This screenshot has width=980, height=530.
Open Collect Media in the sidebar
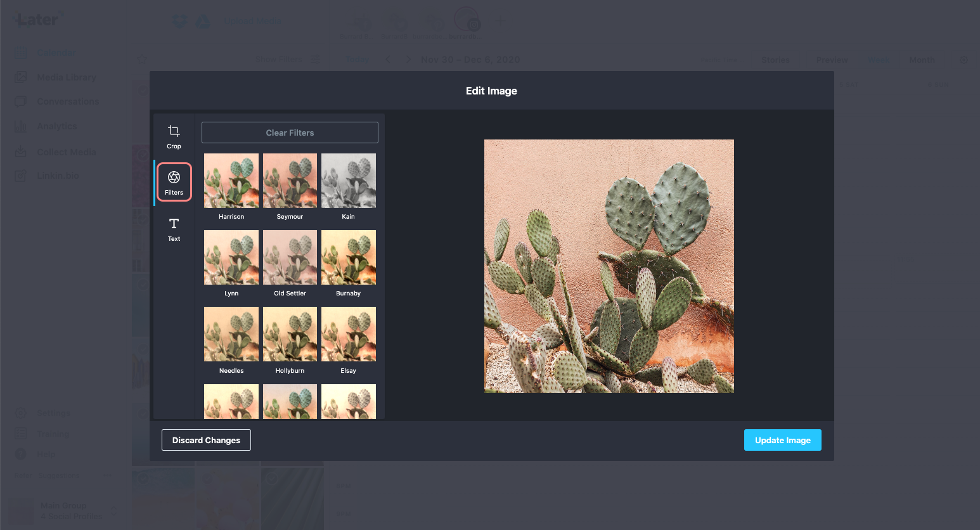click(67, 152)
